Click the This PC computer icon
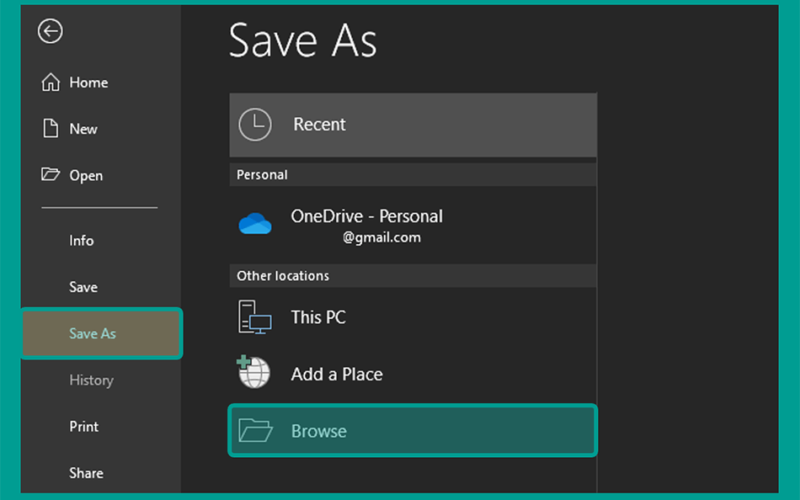Image resolution: width=800 pixels, height=500 pixels. point(255,317)
